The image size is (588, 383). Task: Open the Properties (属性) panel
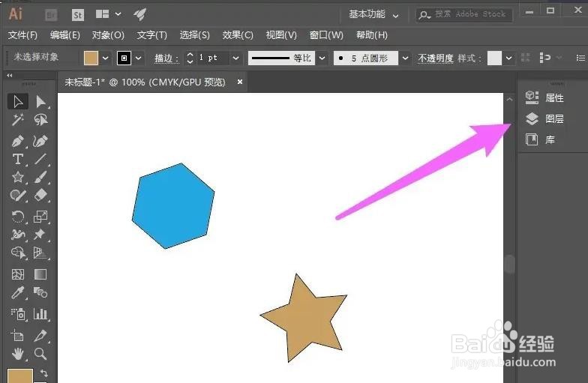tap(544, 97)
